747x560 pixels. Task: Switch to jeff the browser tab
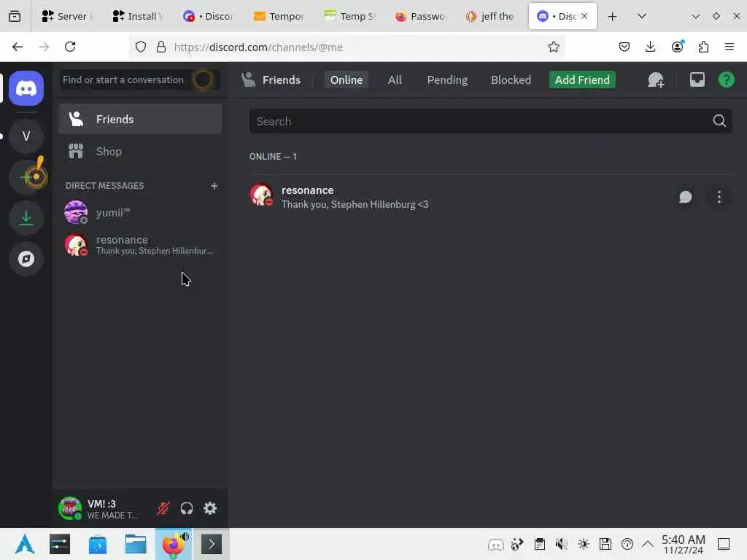point(491,16)
